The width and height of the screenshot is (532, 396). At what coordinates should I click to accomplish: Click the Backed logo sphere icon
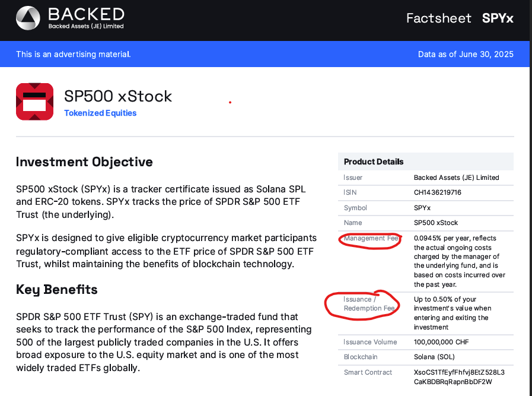(x=28, y=18)
